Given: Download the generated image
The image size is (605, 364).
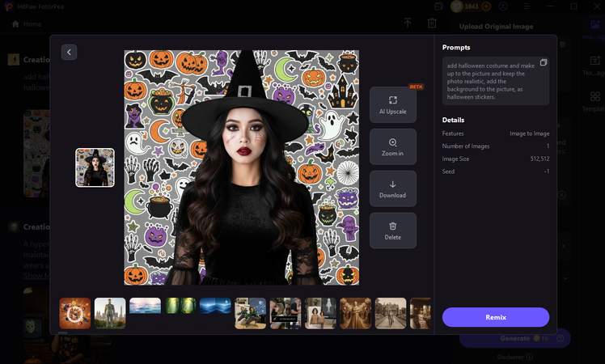Looking at the screenshot, I should (x=393, y=188).
